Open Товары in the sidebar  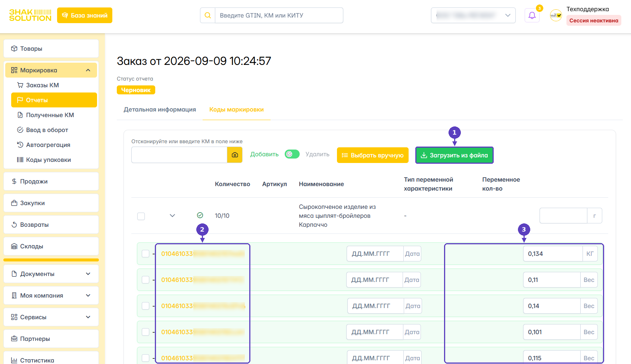pyautogui.click(x=51, y=48)
